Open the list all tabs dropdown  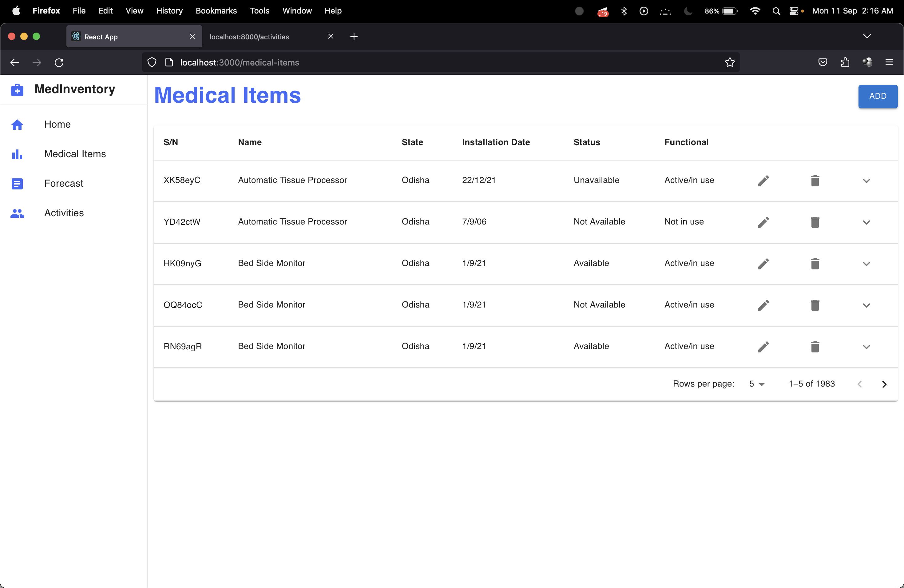coord(866,37)
